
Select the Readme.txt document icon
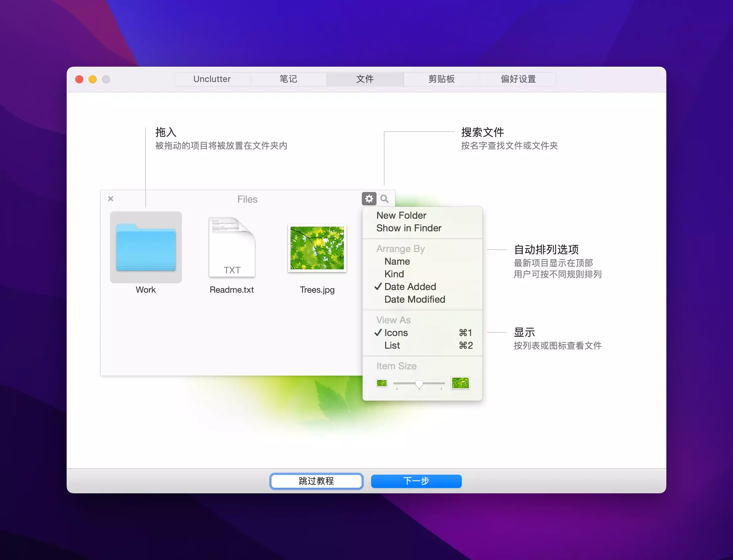coord(232,247)
